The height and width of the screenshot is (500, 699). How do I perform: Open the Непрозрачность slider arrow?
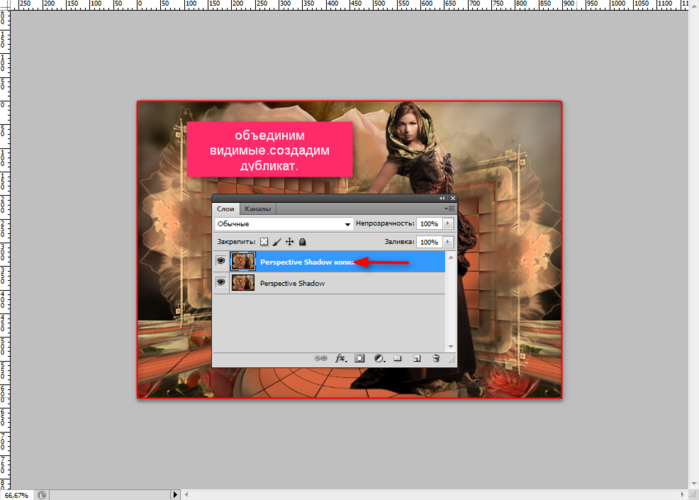pyautogui.click(x=448, y=224)
